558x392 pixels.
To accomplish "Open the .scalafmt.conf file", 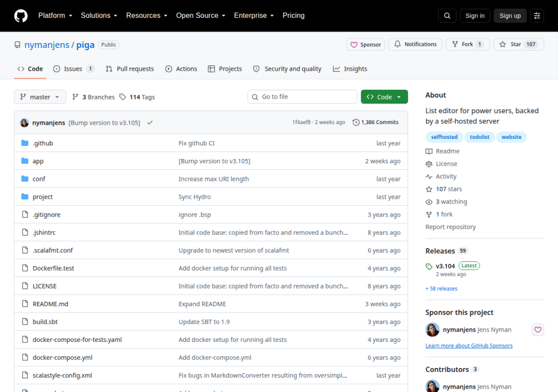I will pyautogui.click(x=53, y=250).
